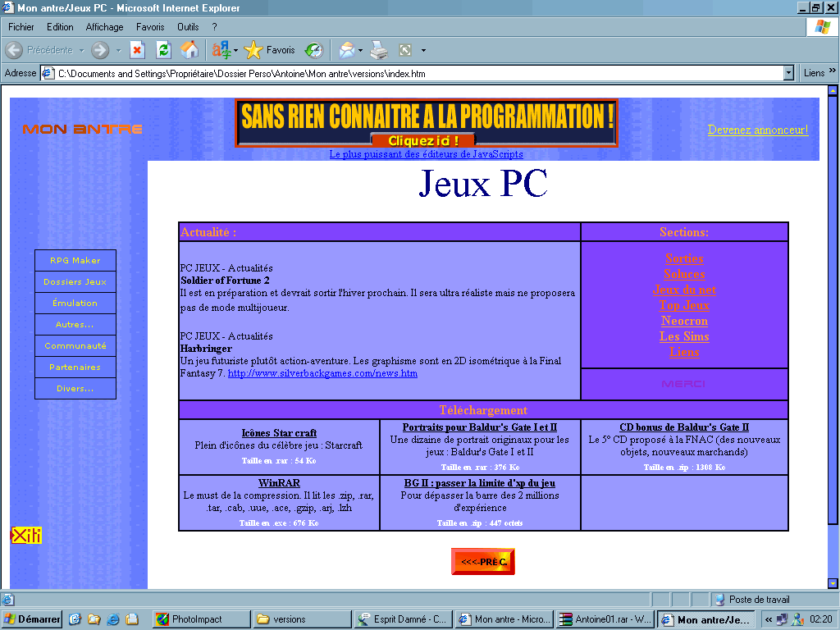
Task: Click the Stop loading icon
Action: [x=137, y=50]
